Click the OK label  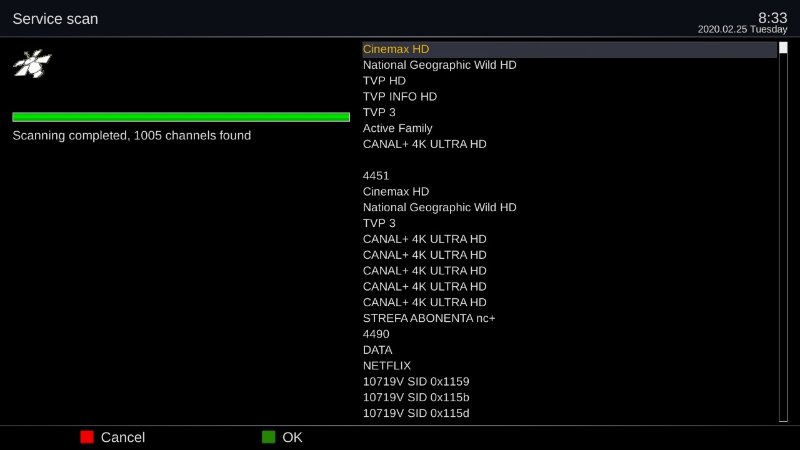coord(292,437)
